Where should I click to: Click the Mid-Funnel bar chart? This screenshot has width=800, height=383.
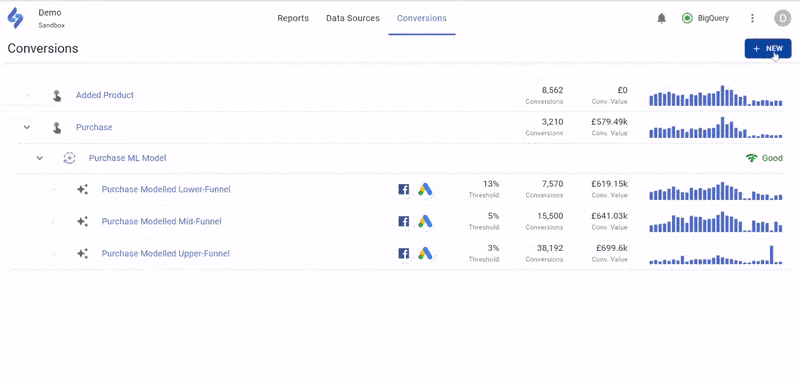click(x=715, y=222)
